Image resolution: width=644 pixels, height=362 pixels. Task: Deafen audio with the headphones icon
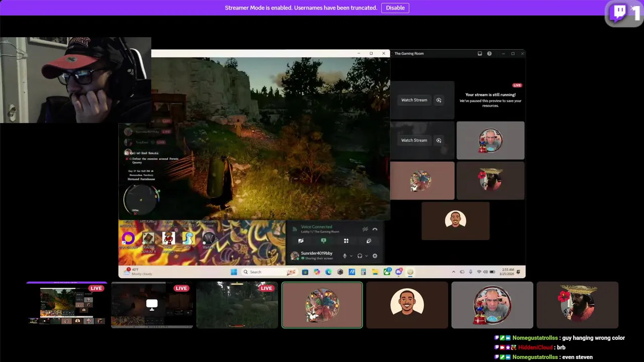click(x=360, y=256)
